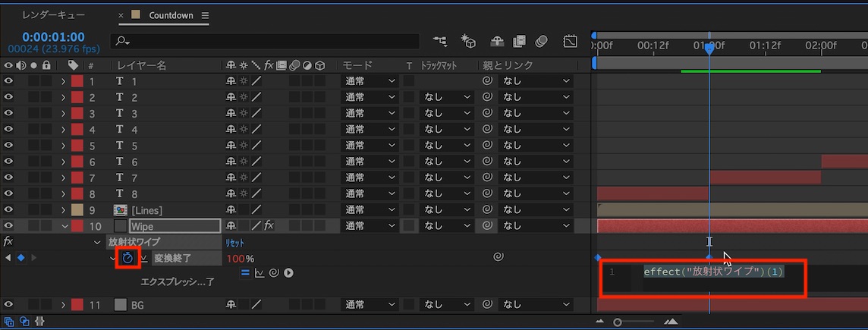The width and height of the screenshot is (868, 330).
Task: Click the expression pick whip icon
Action: pos(273,273)
